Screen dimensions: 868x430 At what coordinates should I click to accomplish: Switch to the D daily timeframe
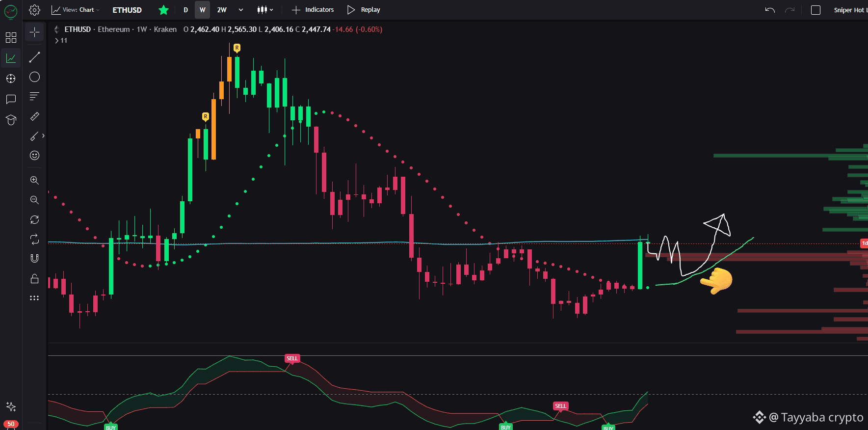coord(185,10)
